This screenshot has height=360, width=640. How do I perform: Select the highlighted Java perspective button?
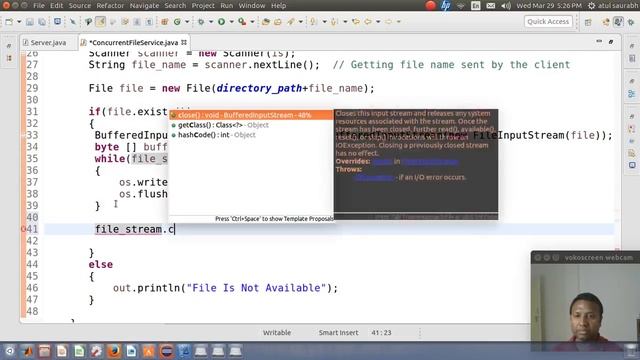tap(618, 22)
